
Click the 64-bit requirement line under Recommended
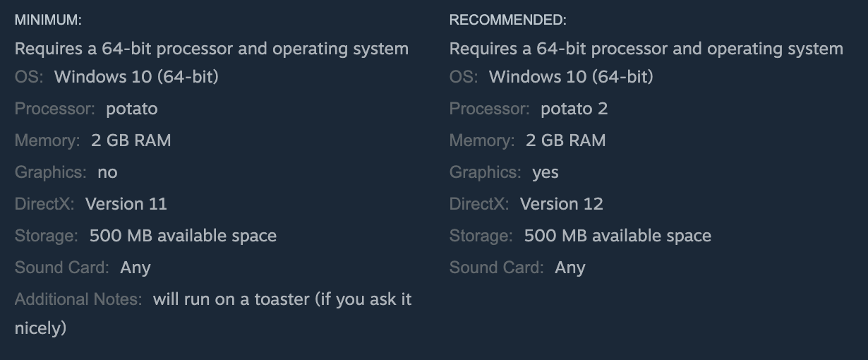point(646,49)
